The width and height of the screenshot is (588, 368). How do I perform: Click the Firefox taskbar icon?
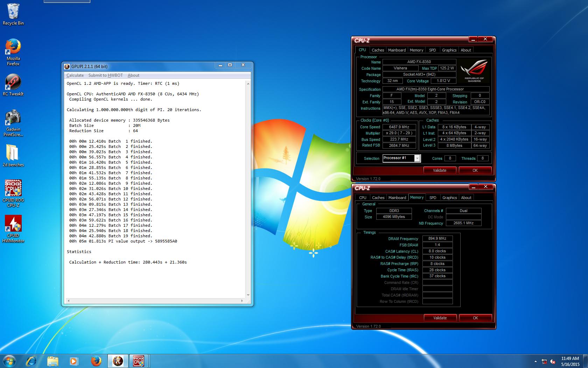coord(96,361)
